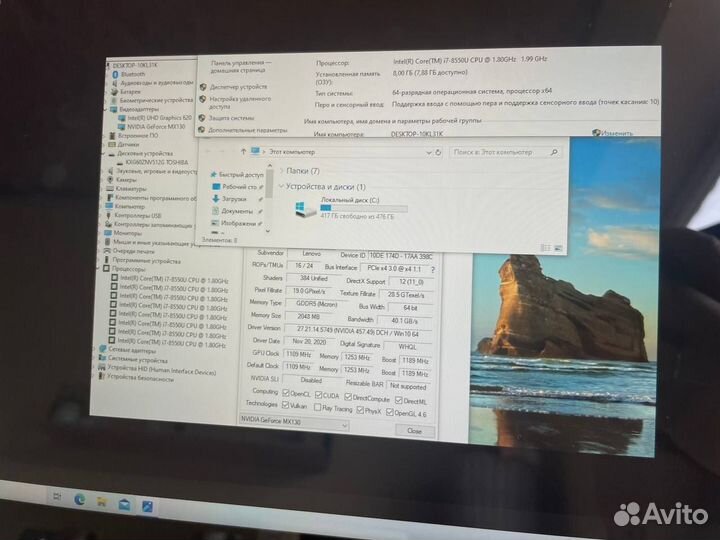The width and height of the screenshot is (720, 540).
Task: Click the Bluetooth icon in Device Manager
Action: (x=115, y=74)
